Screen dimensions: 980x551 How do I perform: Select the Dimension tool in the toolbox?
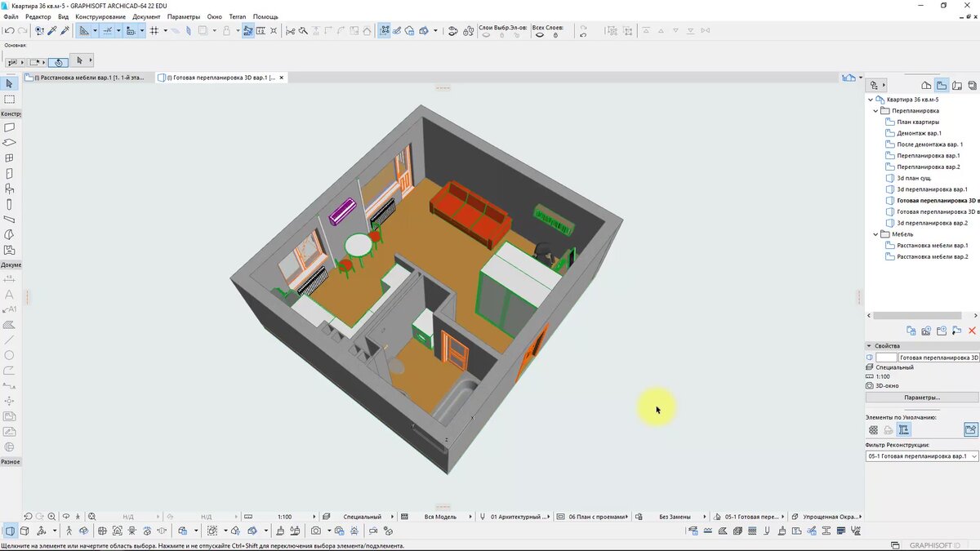(x=9, y=278)
